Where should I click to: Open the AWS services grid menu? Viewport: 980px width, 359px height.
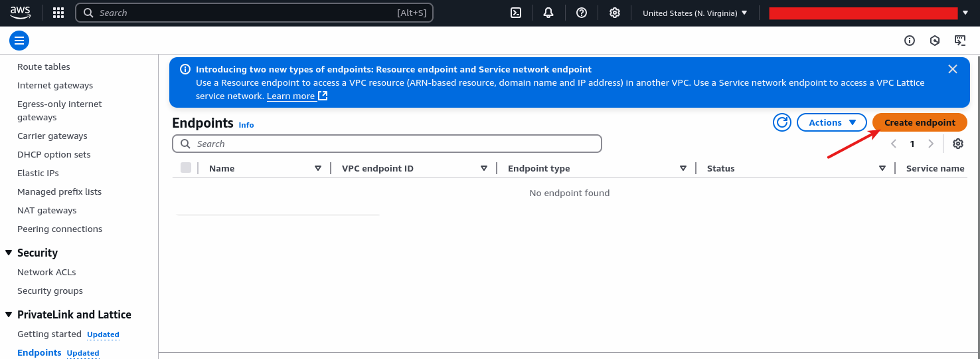tap(58, 13)
